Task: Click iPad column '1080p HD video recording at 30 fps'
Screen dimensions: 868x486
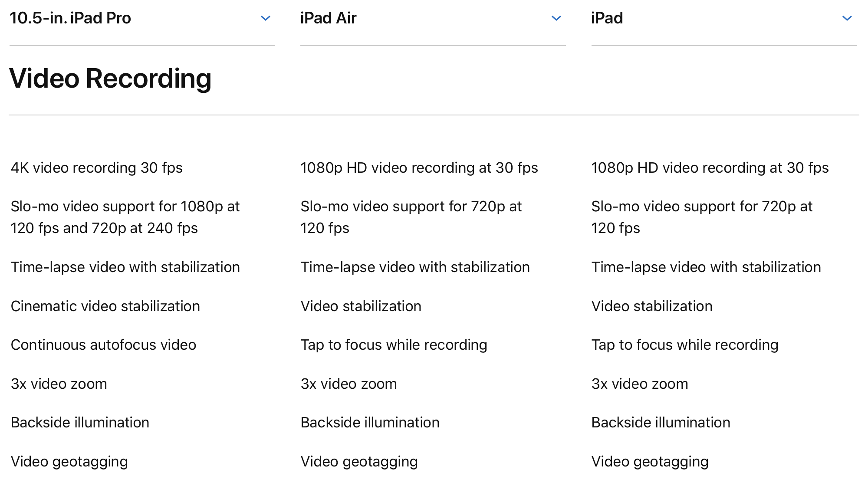Action: click(x=710, y=168)
